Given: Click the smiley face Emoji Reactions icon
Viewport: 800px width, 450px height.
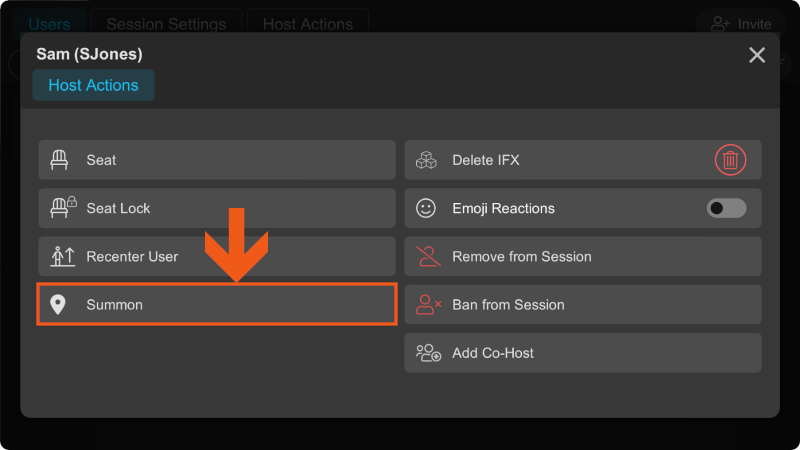Looking at the screenshot, I should pos(426,208).
